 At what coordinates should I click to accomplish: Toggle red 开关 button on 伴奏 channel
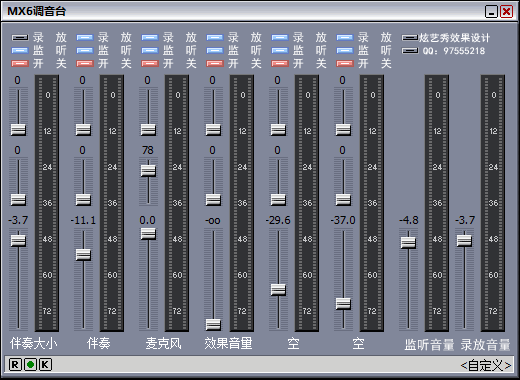coord(85,63)
